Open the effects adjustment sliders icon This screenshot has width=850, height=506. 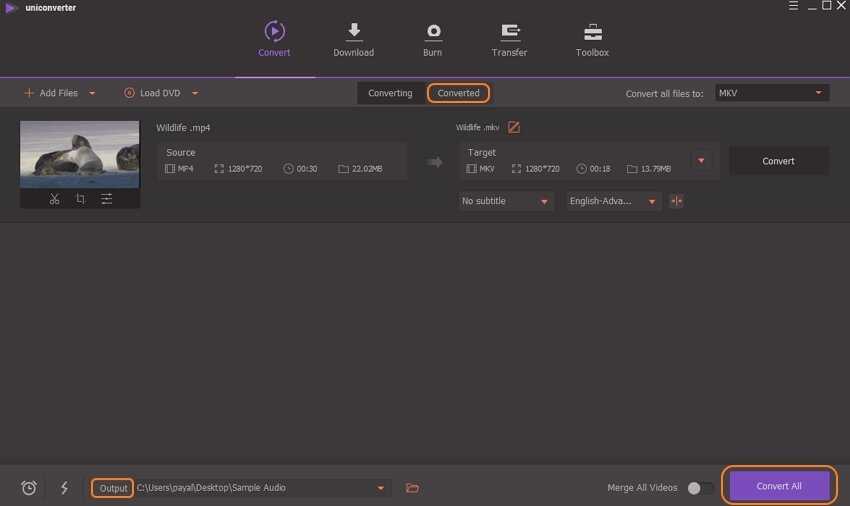click(x=106, y=199)
